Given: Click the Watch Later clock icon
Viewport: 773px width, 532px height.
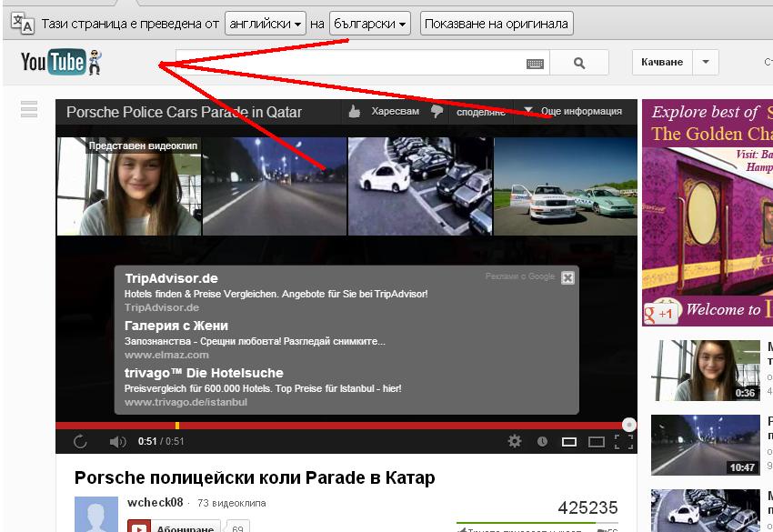Looking at the screenshot, I should coord(542,441).
